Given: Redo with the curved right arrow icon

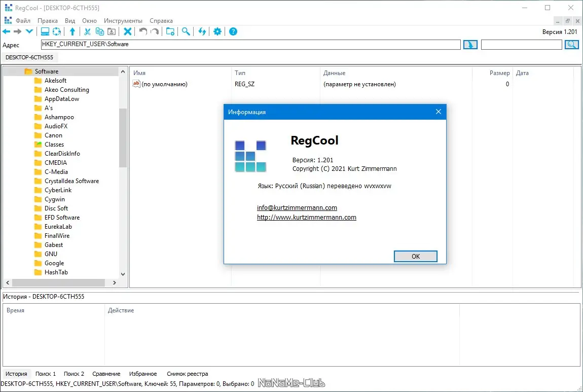Looking at the screenshot, I should [x=155, y=31].
